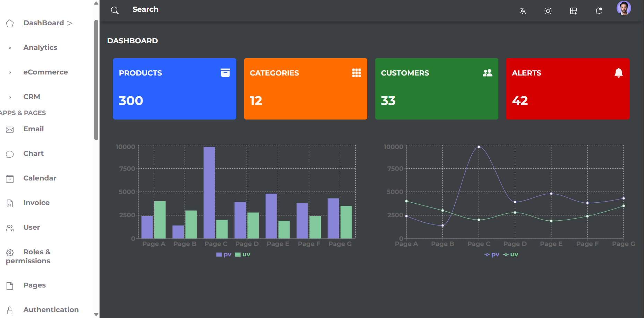The height and width of the screenshot is (318, 644).
Task: Open the language translate icon
Action: (523, 11)
